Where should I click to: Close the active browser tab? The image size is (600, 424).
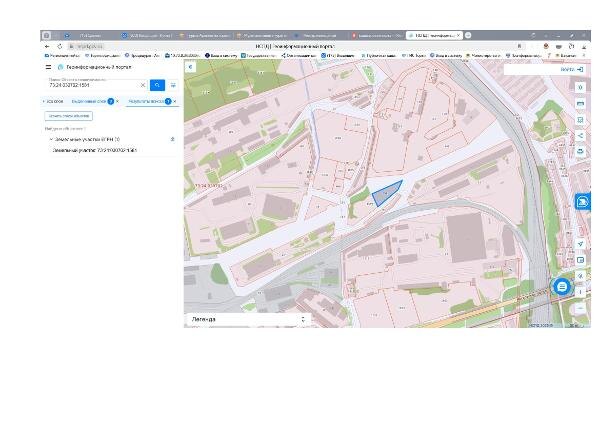(458, 35)
